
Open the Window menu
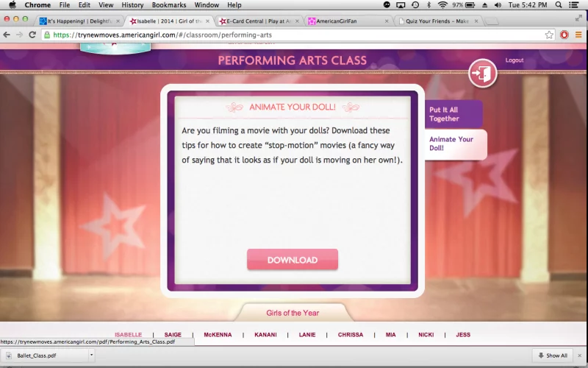pos(207,5)
